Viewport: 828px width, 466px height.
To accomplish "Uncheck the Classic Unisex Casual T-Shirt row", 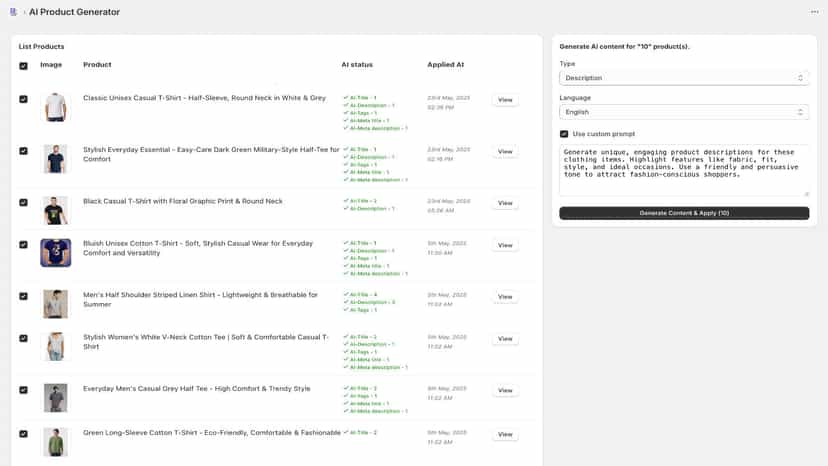I will pyautogui.click(x=23, y=99).
